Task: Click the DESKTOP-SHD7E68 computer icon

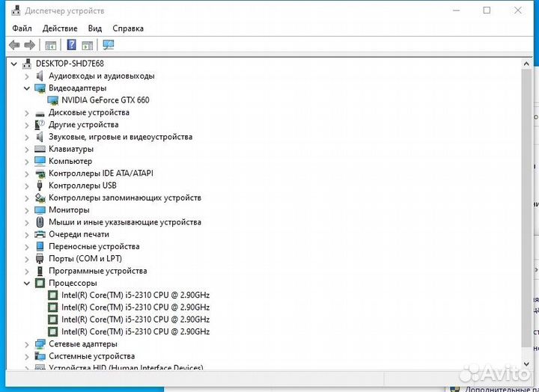Action: [27, 64]
